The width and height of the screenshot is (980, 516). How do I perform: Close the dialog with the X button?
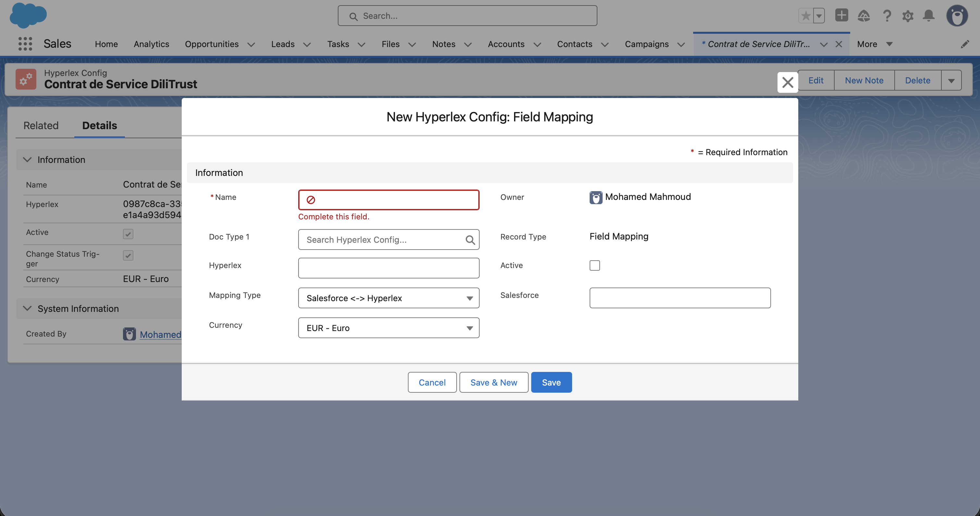coord(788,82)
